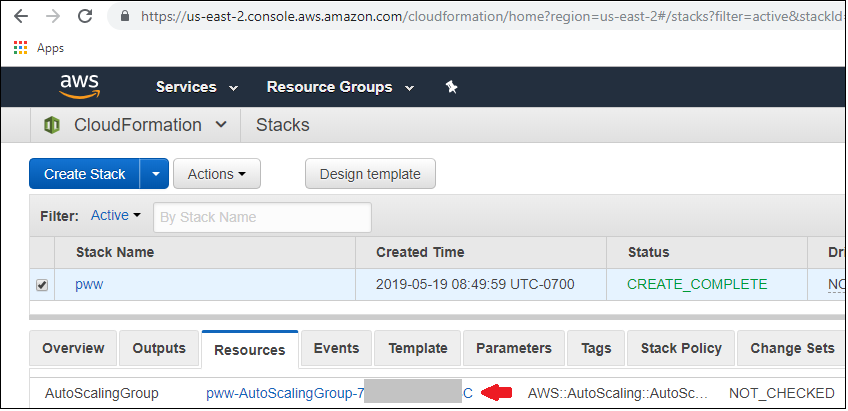Image resolution: width=848 pixels, height=411 pixels.
Task: Open the pww stack name link
Action: tap(89, 284)
